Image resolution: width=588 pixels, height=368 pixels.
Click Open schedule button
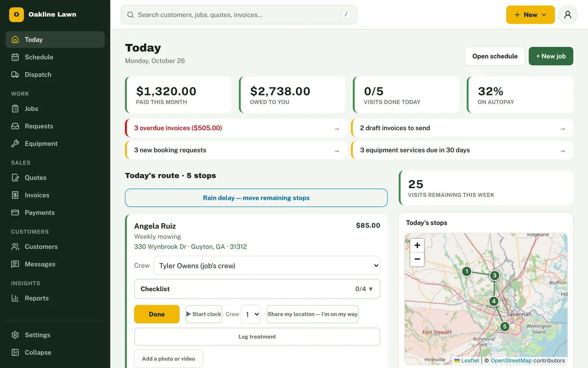click(495, 56)
